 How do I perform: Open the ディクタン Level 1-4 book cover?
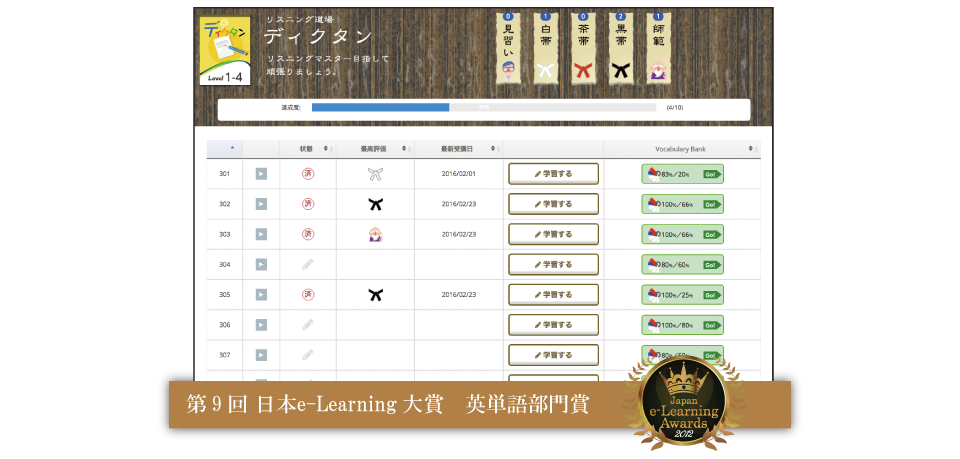click(225, 51)
